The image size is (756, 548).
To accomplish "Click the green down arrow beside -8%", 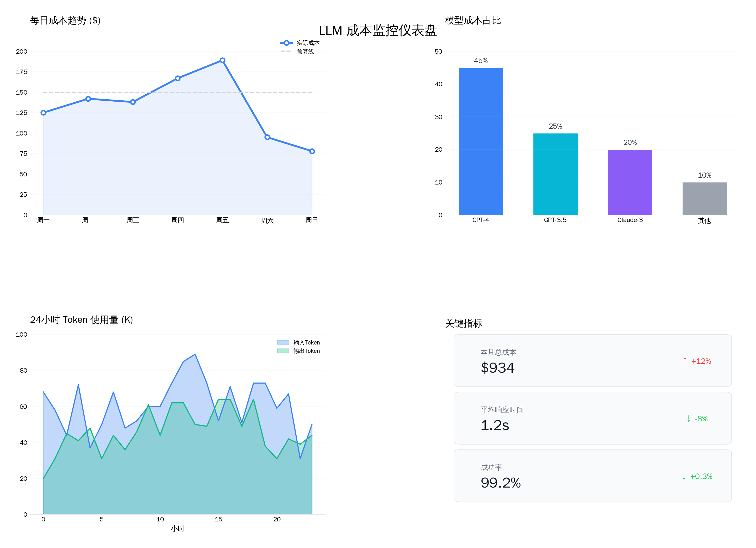I will click(688, 418).
